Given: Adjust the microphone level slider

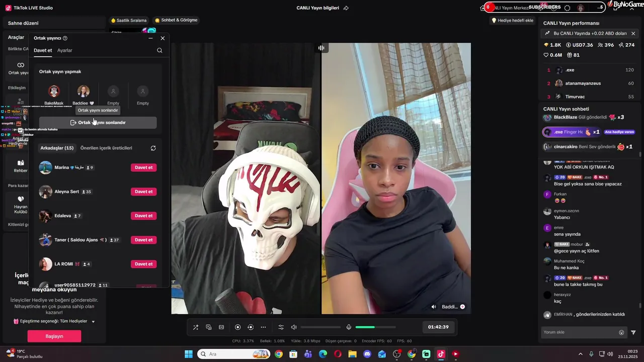Looking at the screenshot, I should coord(375,327).
